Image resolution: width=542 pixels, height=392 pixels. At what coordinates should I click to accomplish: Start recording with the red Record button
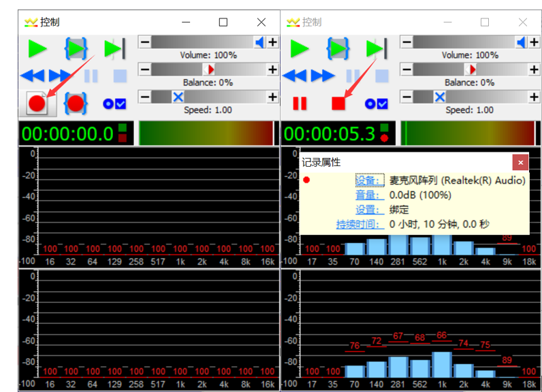(x=37, y=103)
